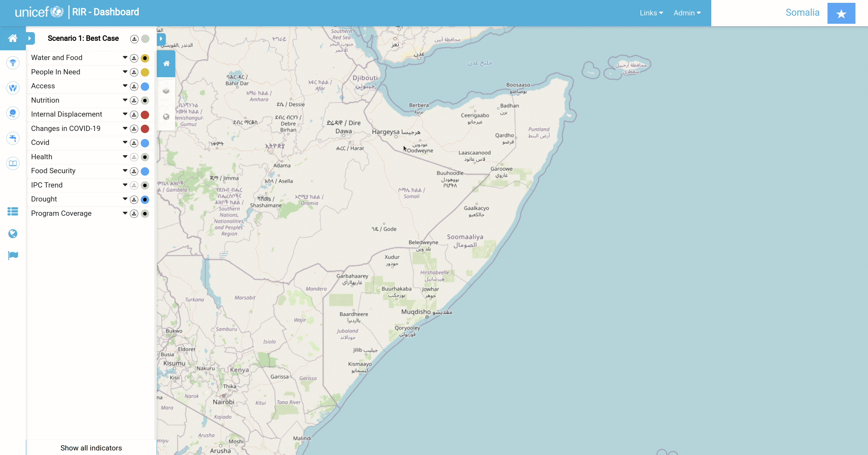Click the water/droplet icon in sidebar
Viewport: 868px width, 455px height.
click(x=13, y=138)
